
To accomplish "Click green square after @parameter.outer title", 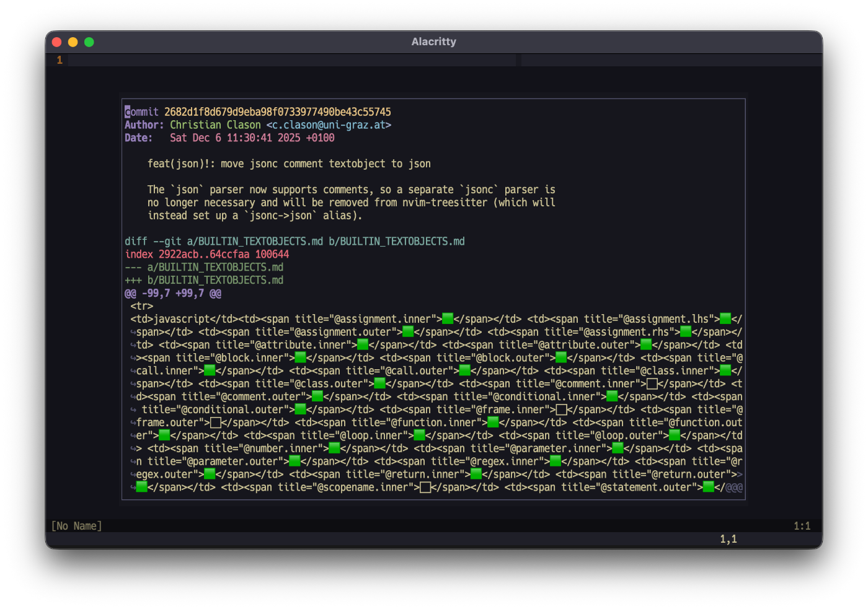I will (x=294, y=462).
